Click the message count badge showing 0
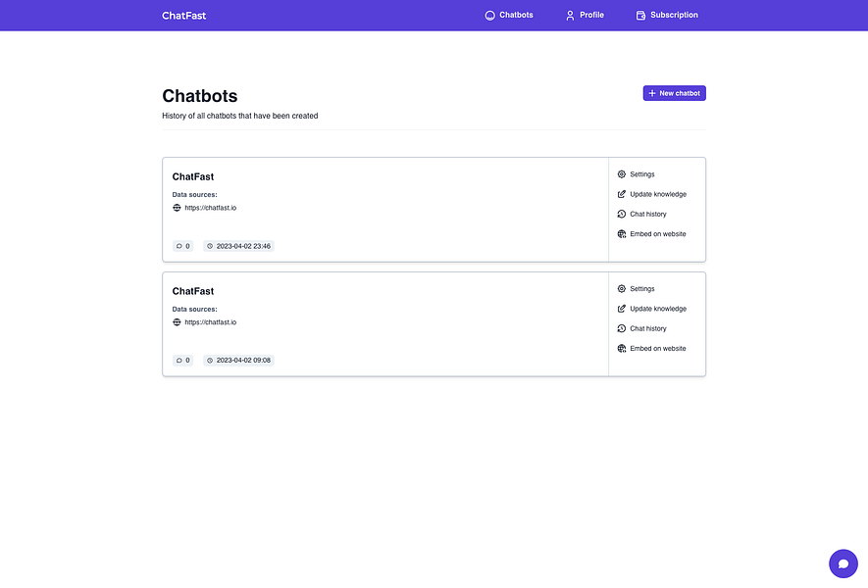 (182, 245)
